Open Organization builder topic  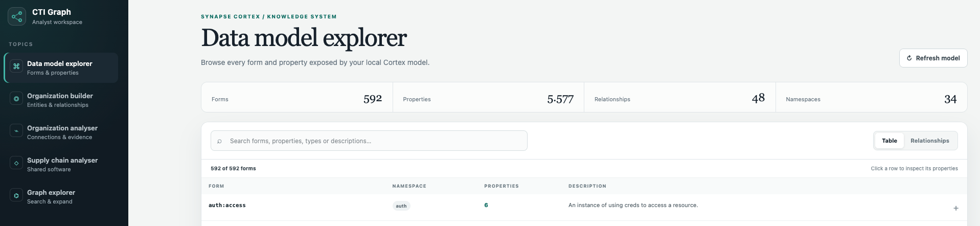click(61, 100)
